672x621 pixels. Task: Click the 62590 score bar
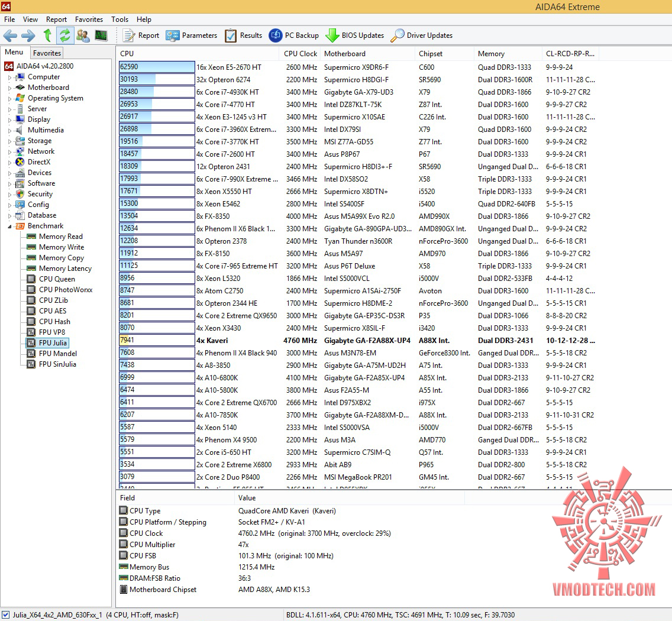click(156, 67)
